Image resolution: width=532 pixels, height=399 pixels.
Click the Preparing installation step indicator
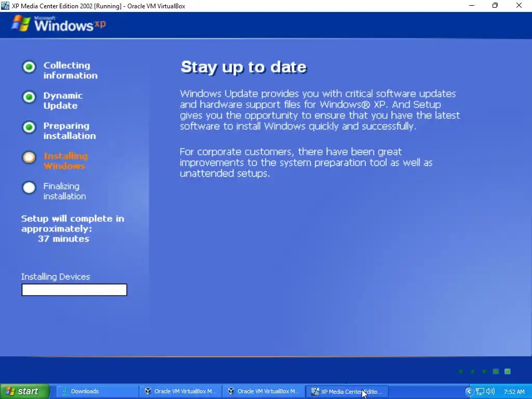(29, 127)
